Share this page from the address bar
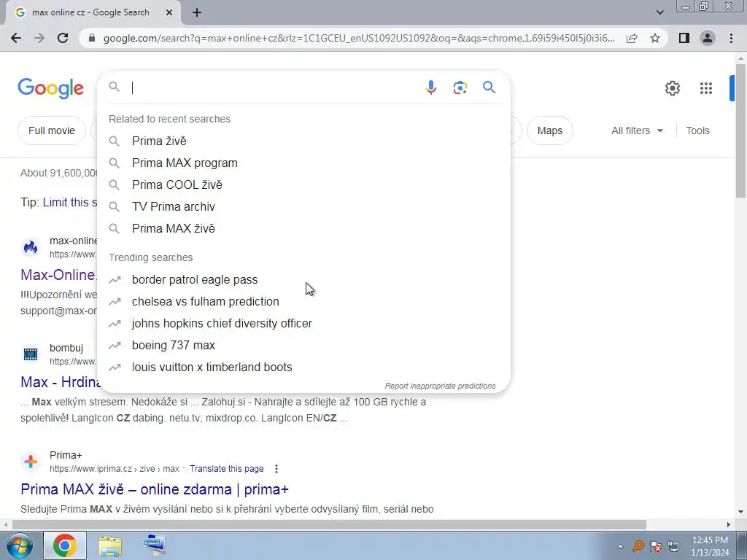This screenshot has width=747, height=560. (632, 38)
